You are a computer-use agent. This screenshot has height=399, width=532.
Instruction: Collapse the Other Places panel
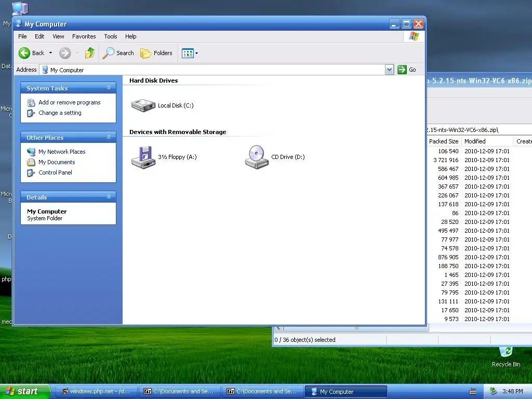109,137
